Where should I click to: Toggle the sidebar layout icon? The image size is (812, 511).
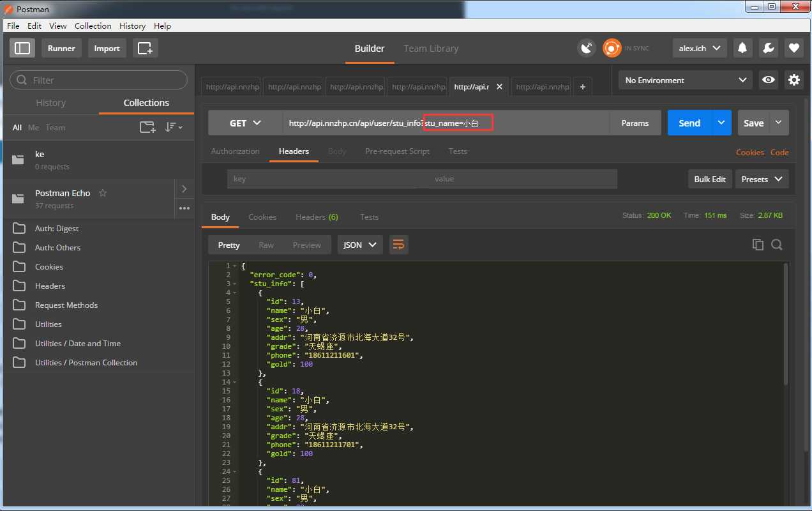22,48
